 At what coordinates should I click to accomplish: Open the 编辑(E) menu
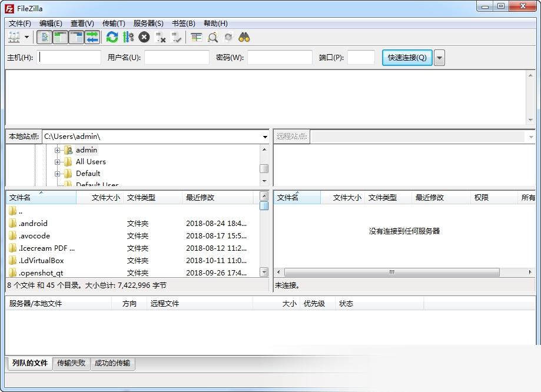[x=51, y=23]
